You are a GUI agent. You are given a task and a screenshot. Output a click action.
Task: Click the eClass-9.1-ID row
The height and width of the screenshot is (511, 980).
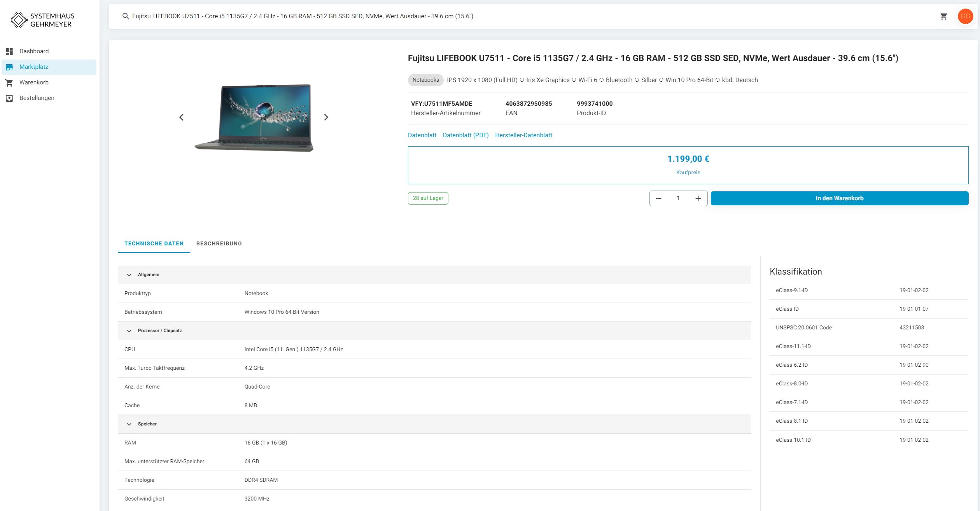869,290
